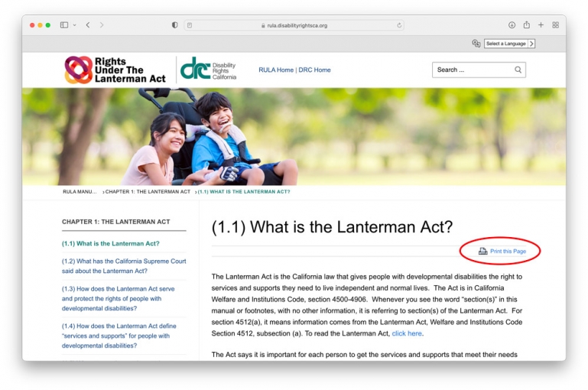Show the tab overview grid icon
588x390 pixels.
tap(555, 25)
